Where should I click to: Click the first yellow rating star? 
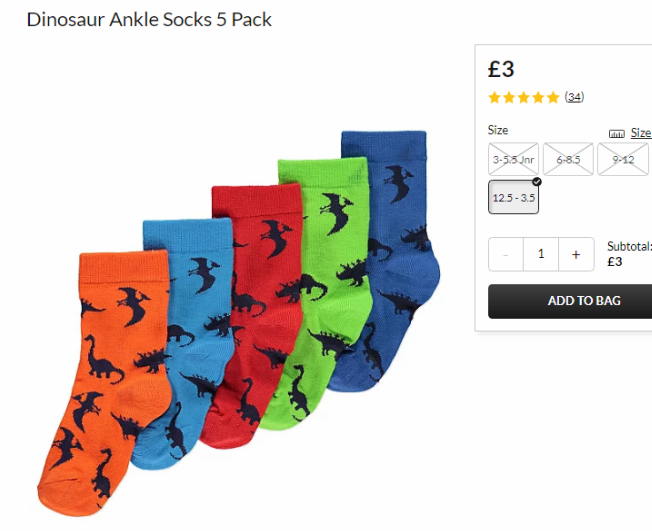494,98
